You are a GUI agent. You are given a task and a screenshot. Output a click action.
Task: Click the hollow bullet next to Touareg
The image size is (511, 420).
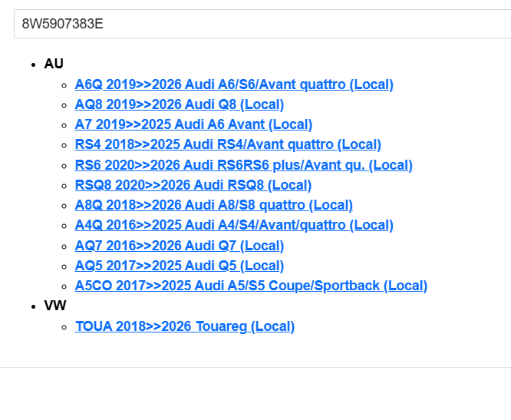(x=64, y=327)
